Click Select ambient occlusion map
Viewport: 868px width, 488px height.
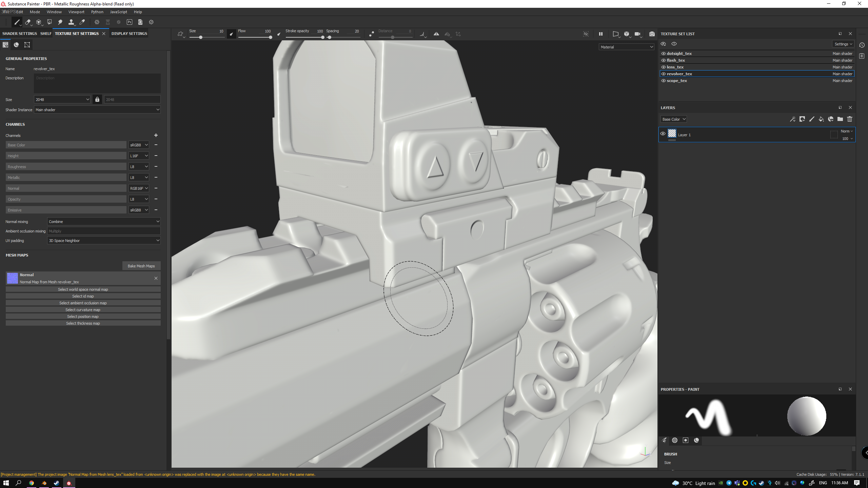tap(83, 303)
